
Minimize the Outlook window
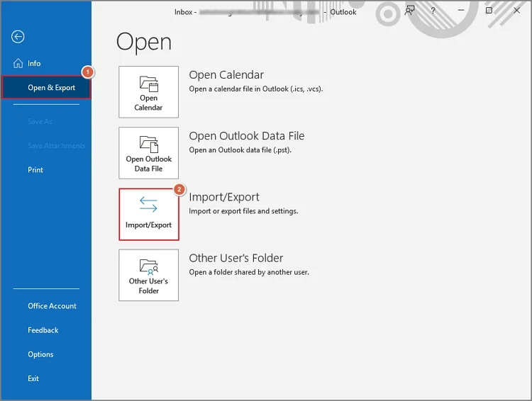click(461, 11)
